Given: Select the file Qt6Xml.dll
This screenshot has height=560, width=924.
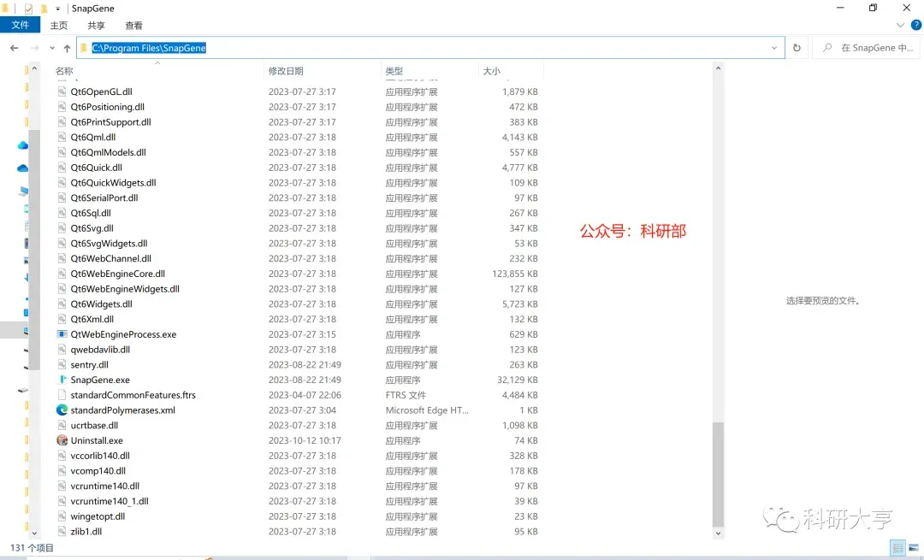Looking at the screenshot, I should [x=92, y=319].
